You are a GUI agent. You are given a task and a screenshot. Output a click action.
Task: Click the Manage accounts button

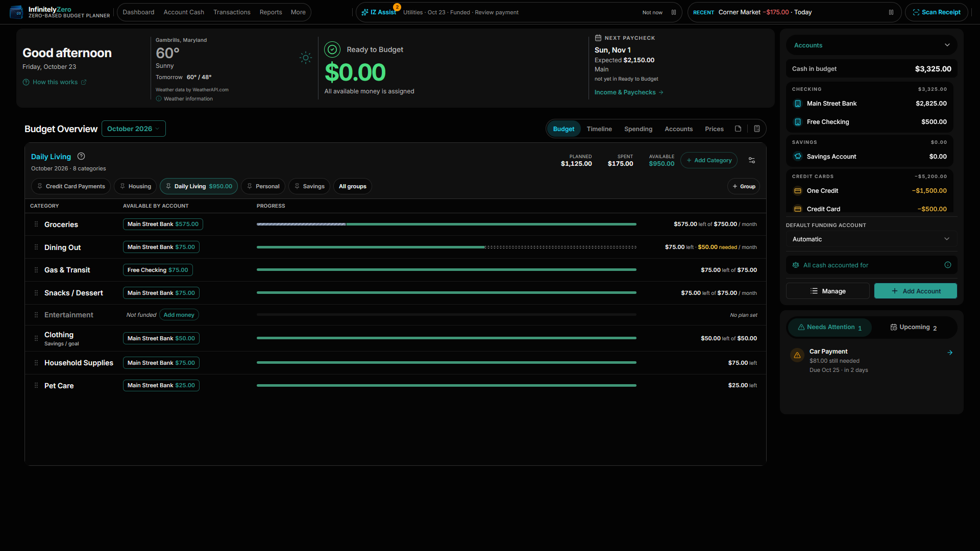click(828, 291)
